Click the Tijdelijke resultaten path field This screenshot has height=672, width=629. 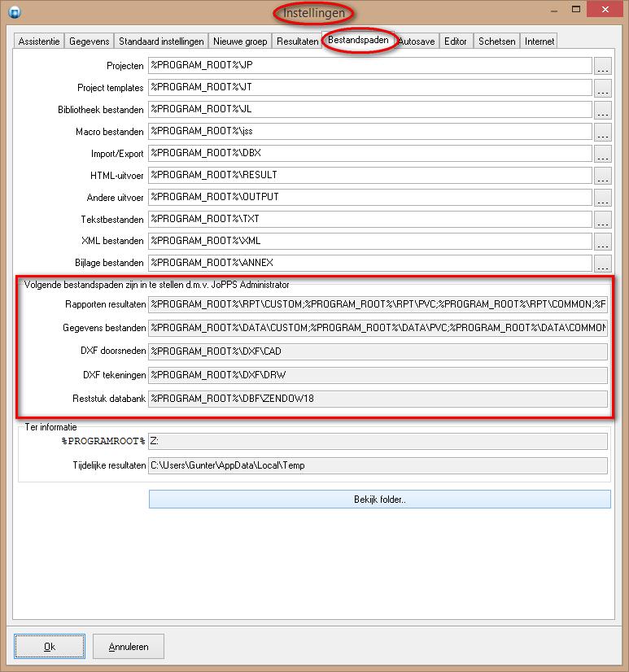coord(378,465)
